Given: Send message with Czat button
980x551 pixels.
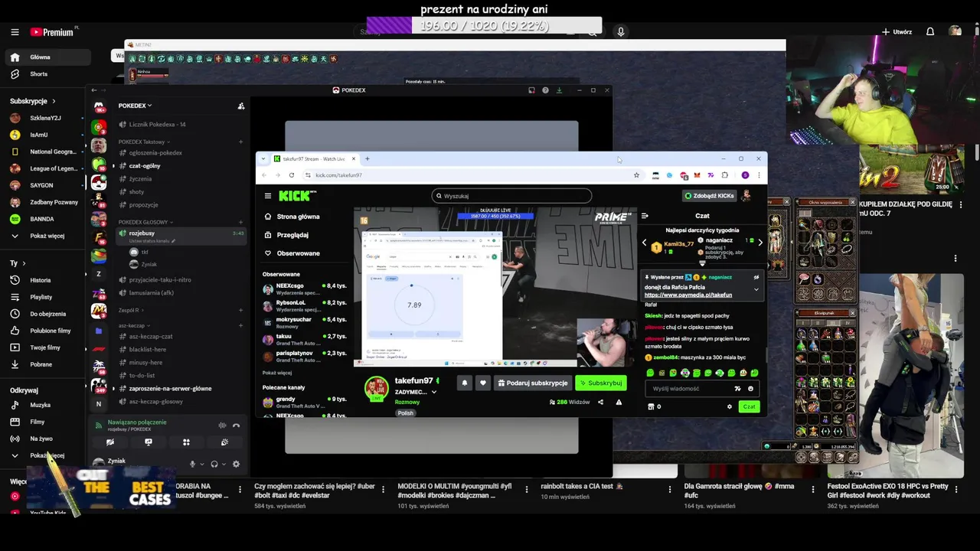Looking at the screenshot, I should pyautogui.click(x=749, y=406).
